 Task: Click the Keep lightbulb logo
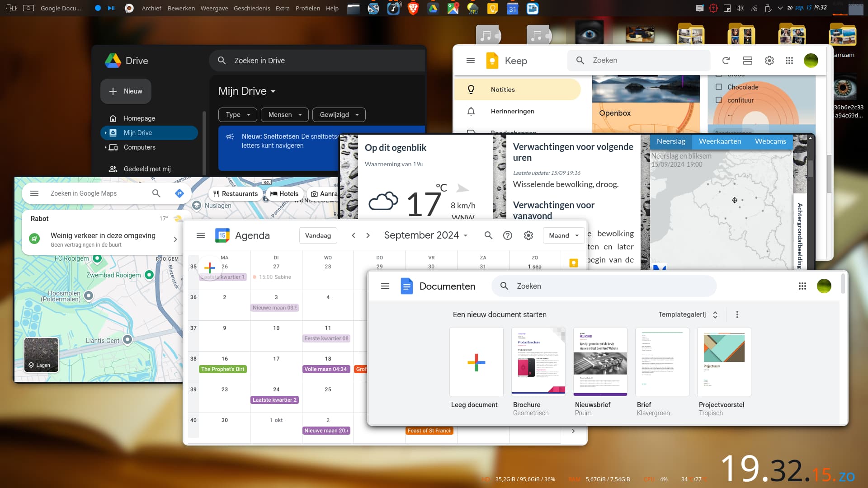492,61
